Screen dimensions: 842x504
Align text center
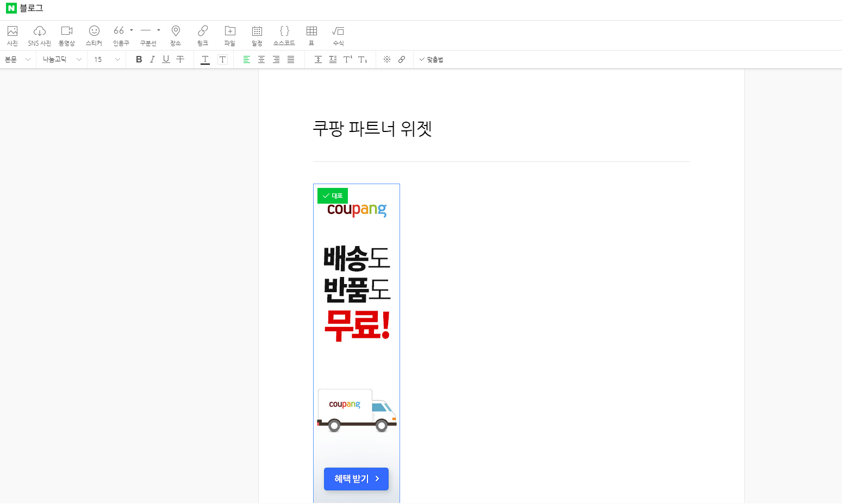pyautogui.click(x=261, y=60)
